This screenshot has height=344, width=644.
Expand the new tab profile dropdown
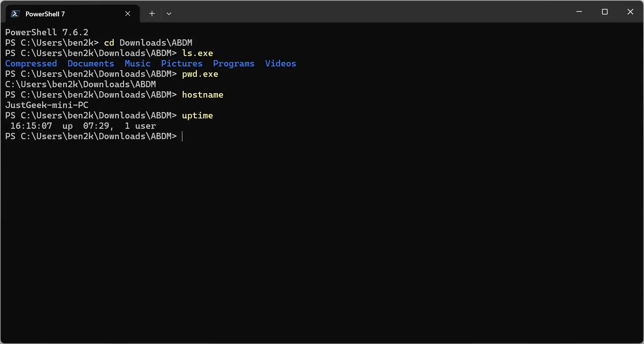click(169, 14)
